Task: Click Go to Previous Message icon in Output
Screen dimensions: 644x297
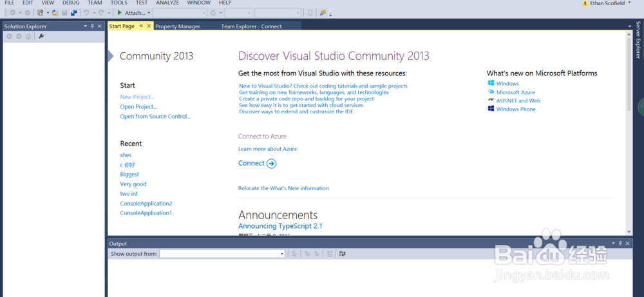Action: click(307, 254)
